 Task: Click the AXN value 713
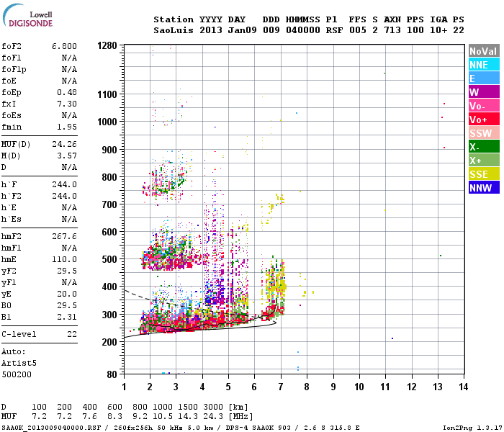[x=392, y=30]
